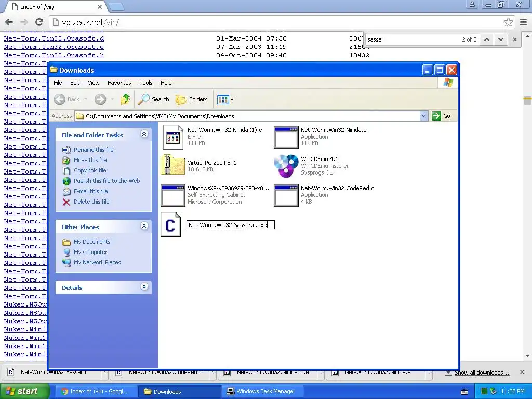Select the WinCDEmu-4.1 installer icon
The height and width of the screenshot is (399, 532).
(x=286, y=166)
